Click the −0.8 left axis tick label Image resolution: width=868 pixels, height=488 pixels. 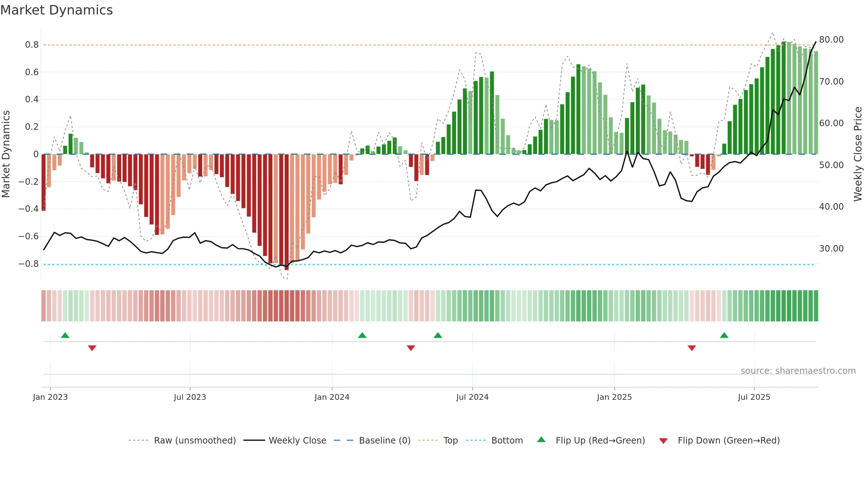coord(29,264)
